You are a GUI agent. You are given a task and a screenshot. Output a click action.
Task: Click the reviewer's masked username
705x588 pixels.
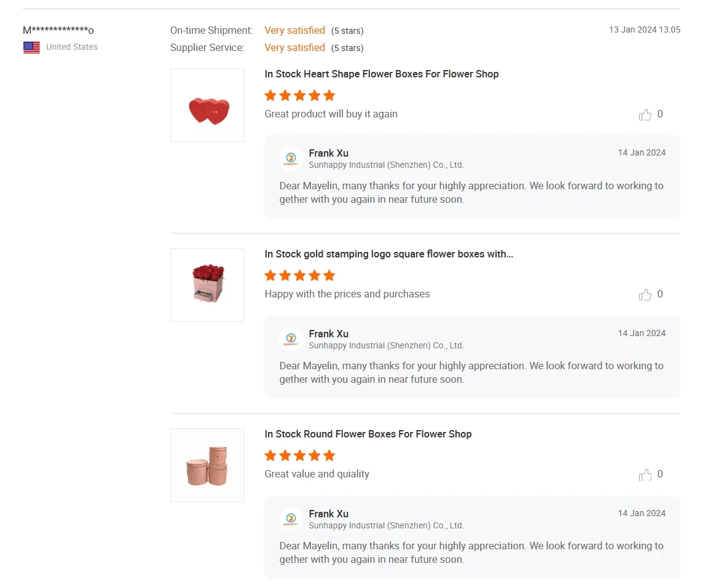58,30
